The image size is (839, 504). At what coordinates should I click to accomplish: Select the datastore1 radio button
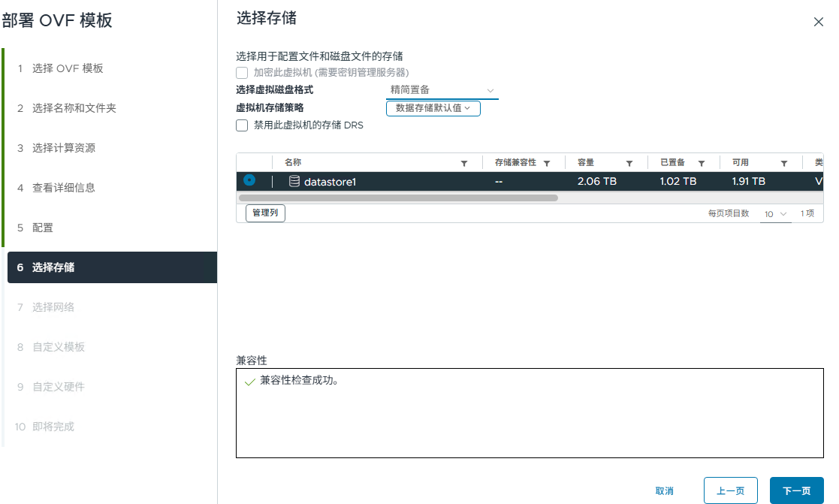click(249, 180)
